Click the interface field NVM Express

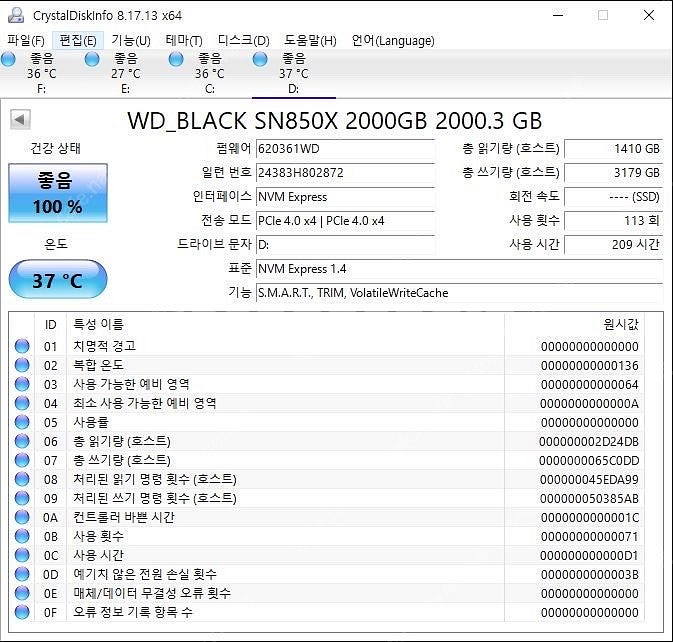[345, 197]
